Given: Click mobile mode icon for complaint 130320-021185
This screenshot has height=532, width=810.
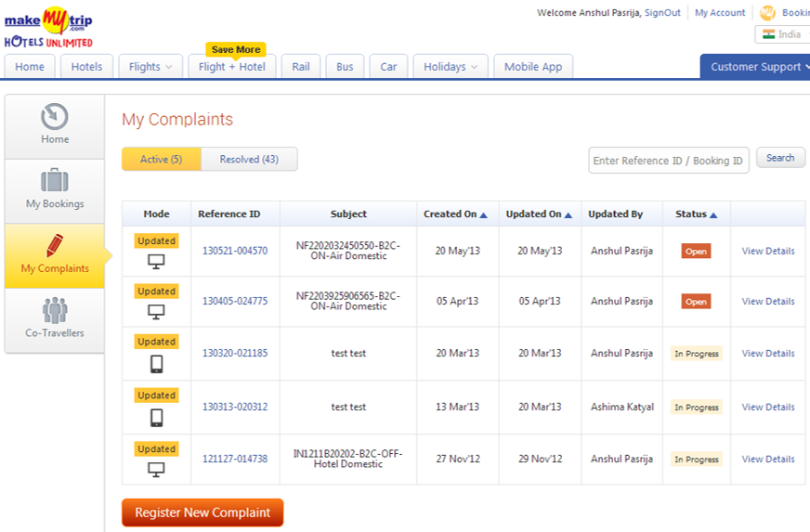Looking at the screenshot, I should (157, 364).
